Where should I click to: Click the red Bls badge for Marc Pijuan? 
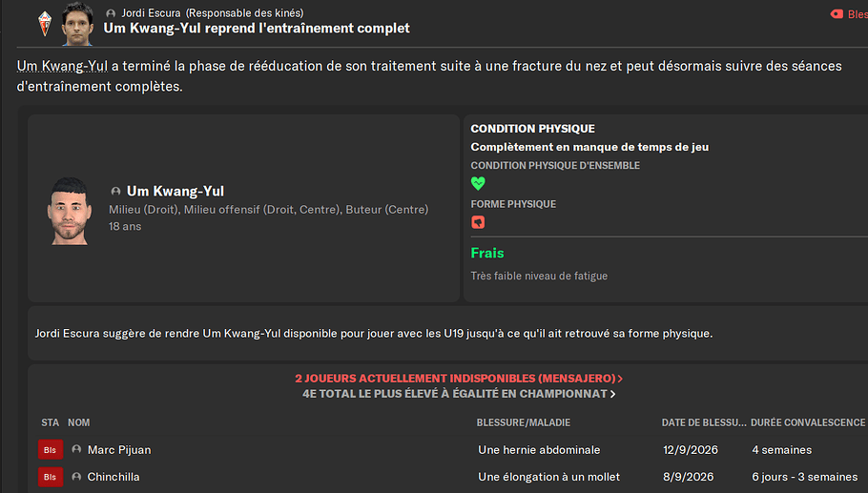pos(51,450)
